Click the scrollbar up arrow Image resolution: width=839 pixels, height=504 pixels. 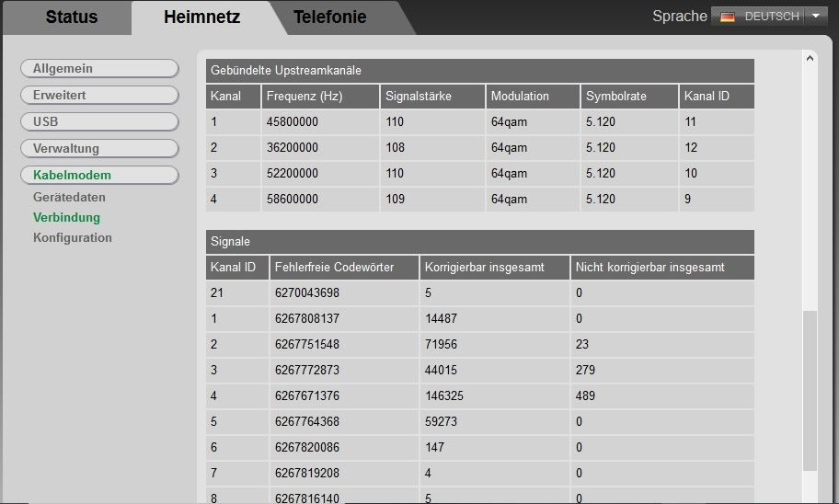click(x=810, y=58)
